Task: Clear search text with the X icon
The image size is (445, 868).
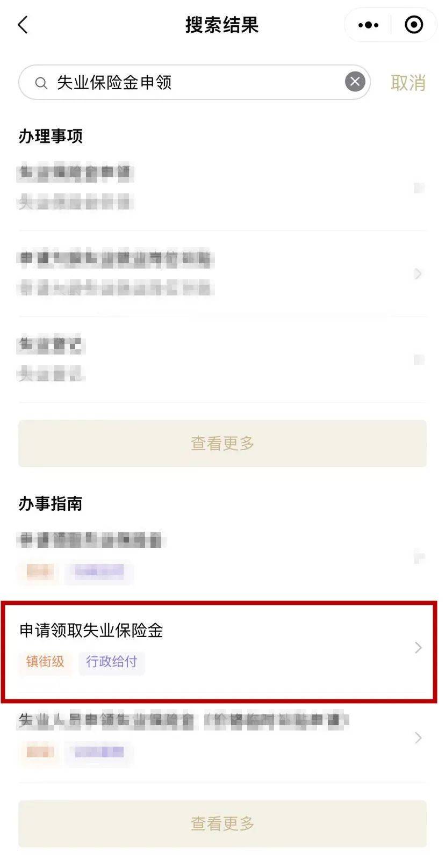Action: click(x=355, y=82)
